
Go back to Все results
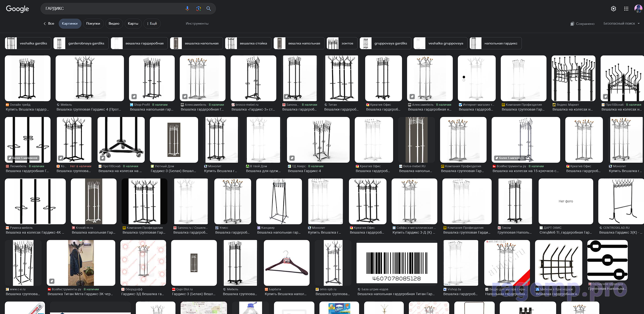coord(49,23)
